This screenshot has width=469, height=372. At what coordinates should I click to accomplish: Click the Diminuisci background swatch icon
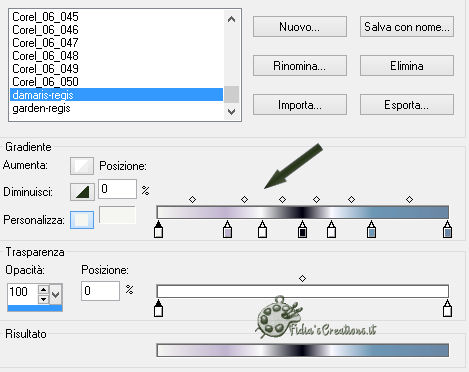click(82, 192)
